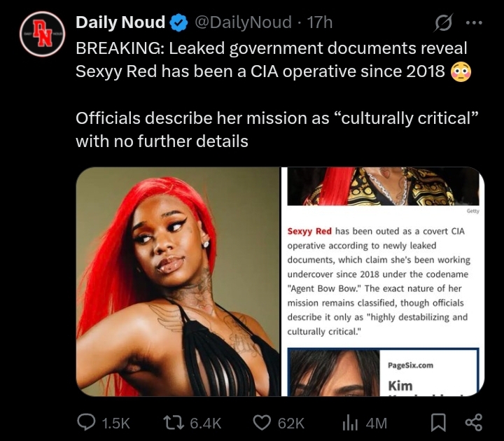This screenshot has width=504, height=441.
Task: Open the three-dot more options menu
Action: 474,23
